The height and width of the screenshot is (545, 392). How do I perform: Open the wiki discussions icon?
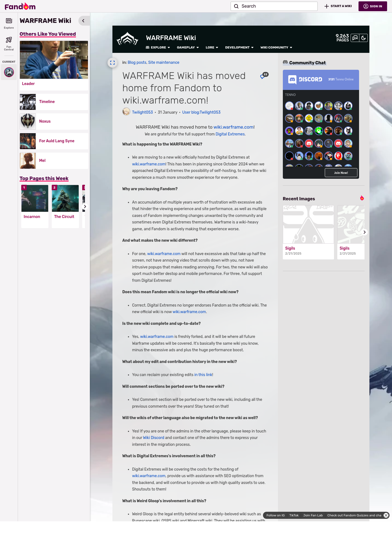coord(355,38)
